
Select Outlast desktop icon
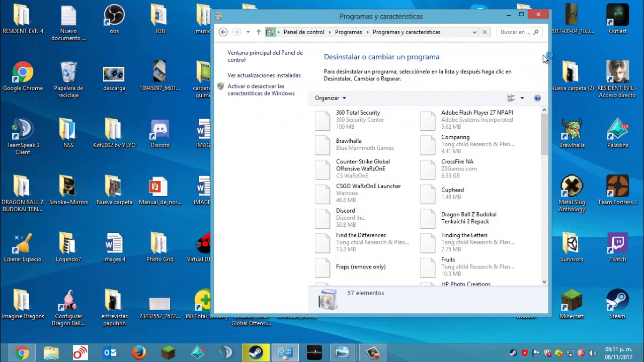pyautogui.click(x=618, y=20)
